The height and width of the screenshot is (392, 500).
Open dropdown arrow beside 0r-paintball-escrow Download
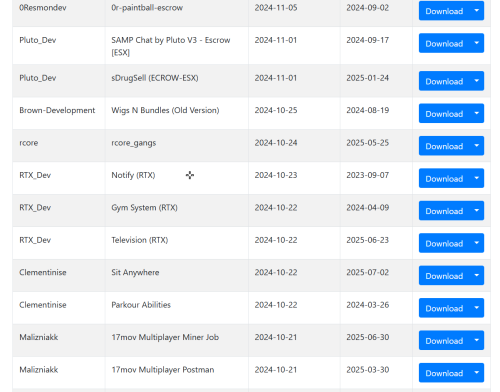click(x=477, y=11)
